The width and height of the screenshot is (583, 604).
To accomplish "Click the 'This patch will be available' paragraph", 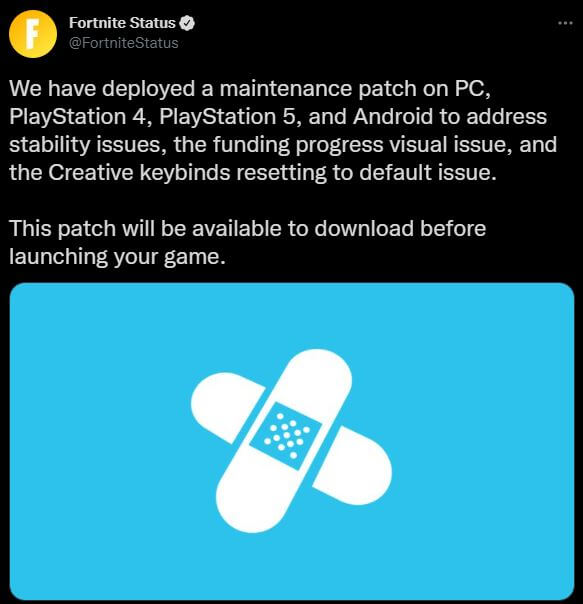I will 248,242.
